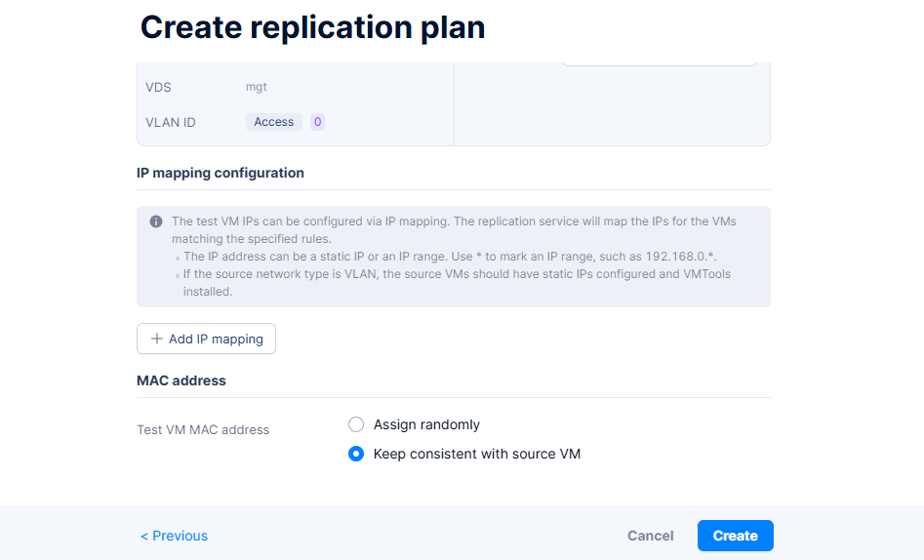The width and height of the screenshot is (924, 560).
Task: Click the Access tag next to VLAN ID
Action: (x=273, y=122)
